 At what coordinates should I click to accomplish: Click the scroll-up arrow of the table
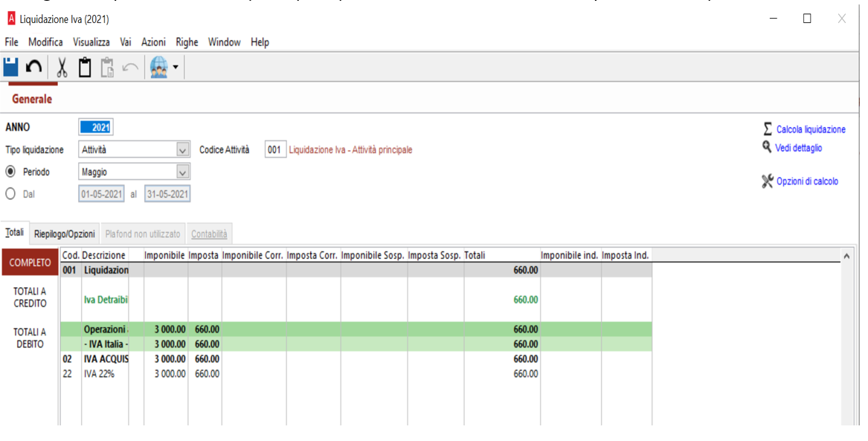click(x=846, y=256)
